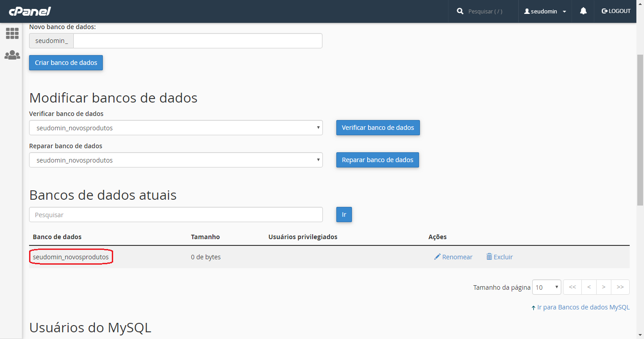Click the Ir search button
Screen dimensions: 644x339
pos(344,215)
